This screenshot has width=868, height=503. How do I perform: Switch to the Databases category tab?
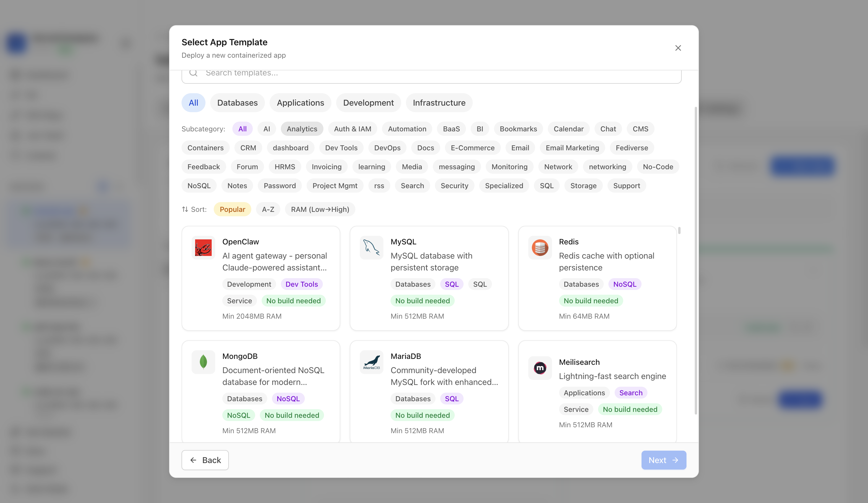coord(237,103)
